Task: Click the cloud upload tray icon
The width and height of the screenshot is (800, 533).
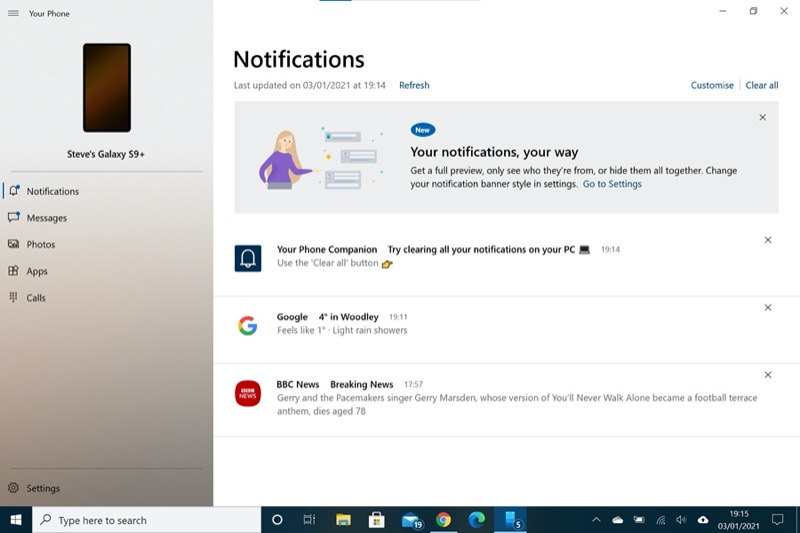Action: (x=703, y=520)
